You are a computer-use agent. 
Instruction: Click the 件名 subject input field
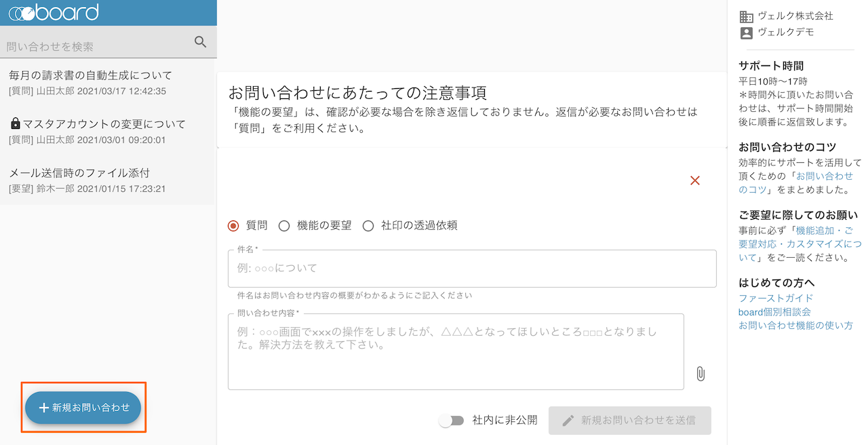coord(472,269)
